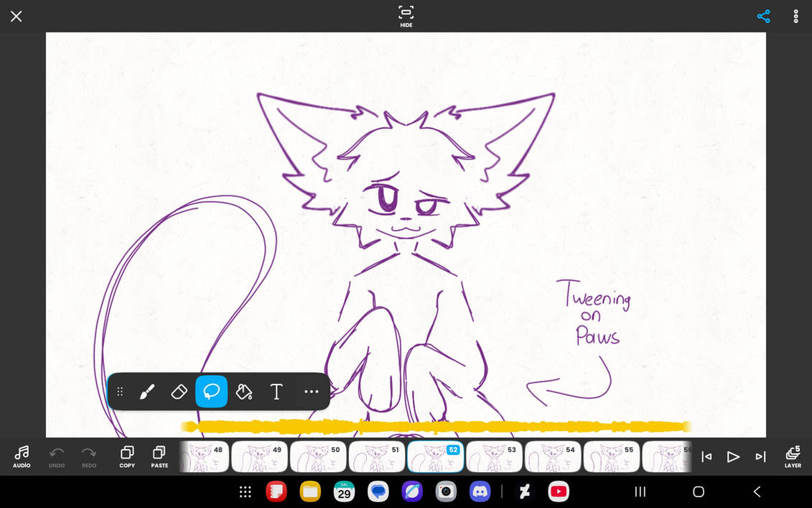Open Discord from the taskbar
Screen dimensions: 812x508
tap(480, 491)
